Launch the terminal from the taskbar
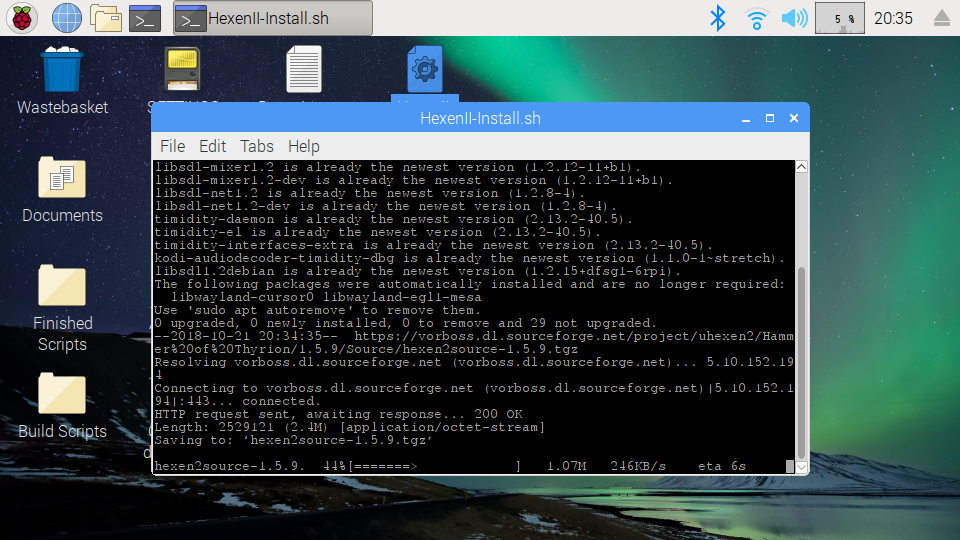The height and width of the screenshot is (540, 960). (x=145, y=18)
